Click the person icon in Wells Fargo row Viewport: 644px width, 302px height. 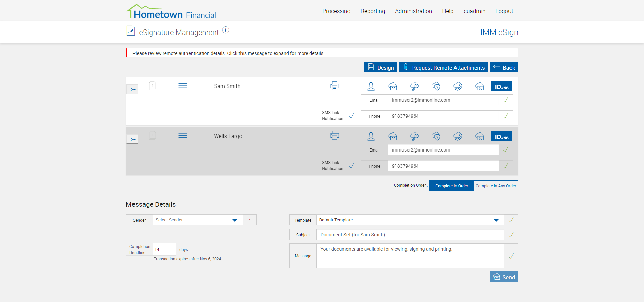tap(371, 136)
